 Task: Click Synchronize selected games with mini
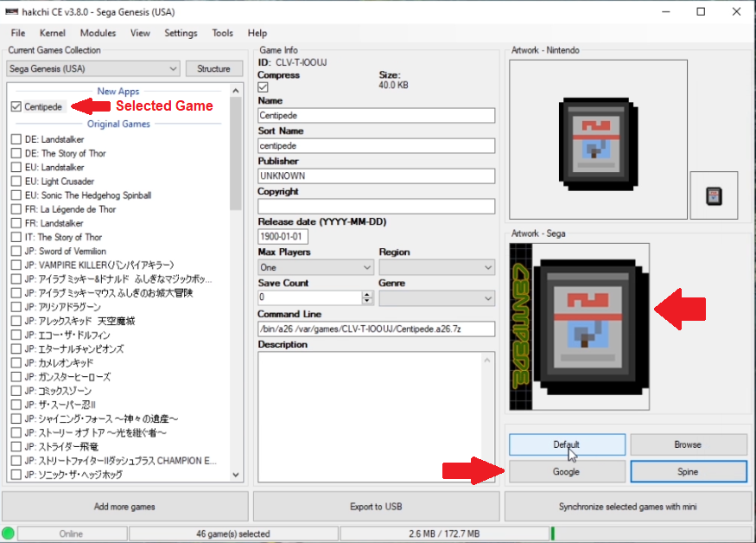click(x=628, y=507)
